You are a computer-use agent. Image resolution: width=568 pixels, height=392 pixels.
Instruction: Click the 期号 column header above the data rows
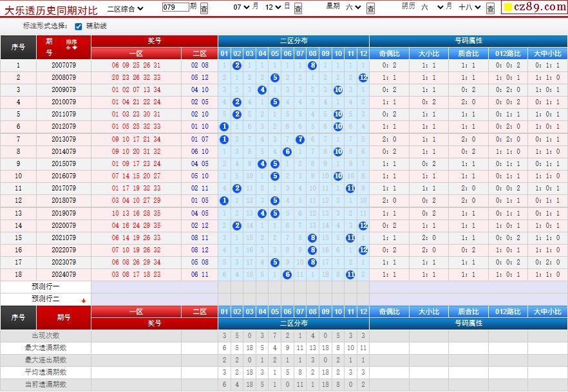63,48
